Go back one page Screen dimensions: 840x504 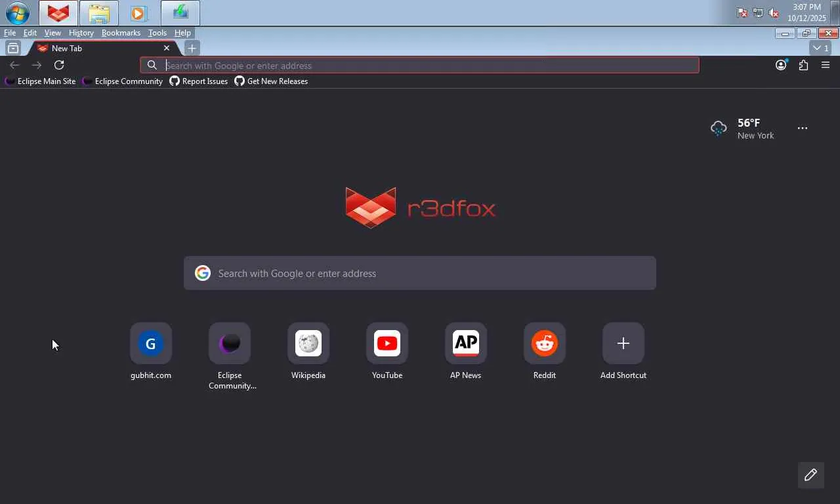(14, 65)
